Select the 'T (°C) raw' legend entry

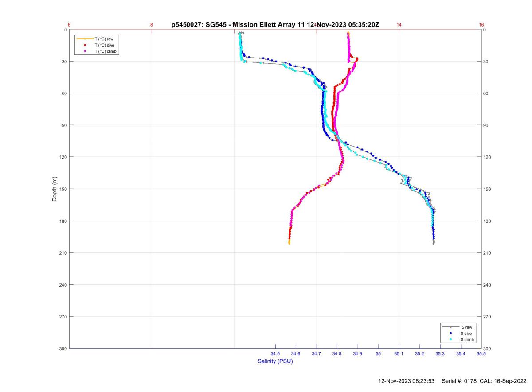click(x=96, y=39)
